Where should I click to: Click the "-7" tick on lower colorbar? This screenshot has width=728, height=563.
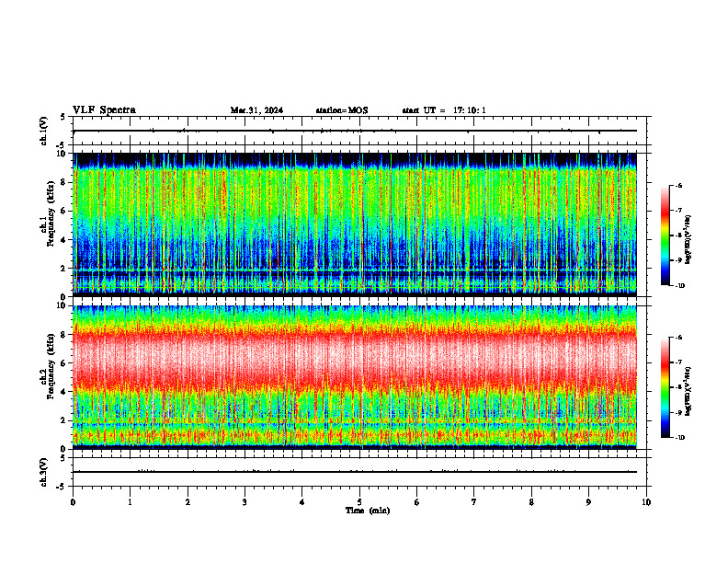click(x=678, y=362)
